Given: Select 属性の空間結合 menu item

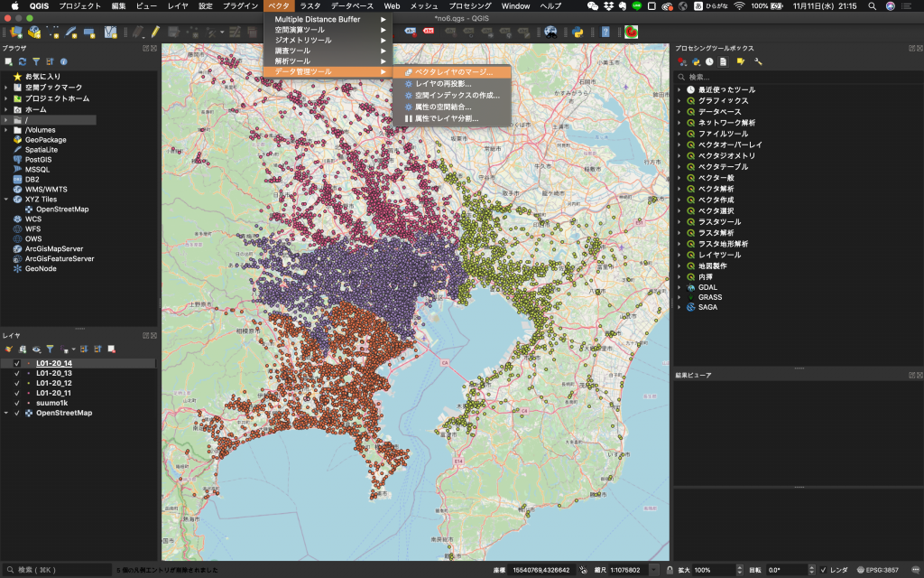Looking at the screenshot, I should (451, 107).
